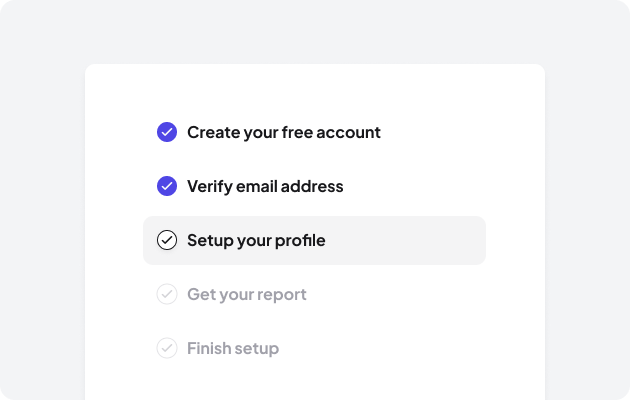Uncheck the completed free account step
The width and height of the screenshot is (630, 400).
(x=167, y=132)
